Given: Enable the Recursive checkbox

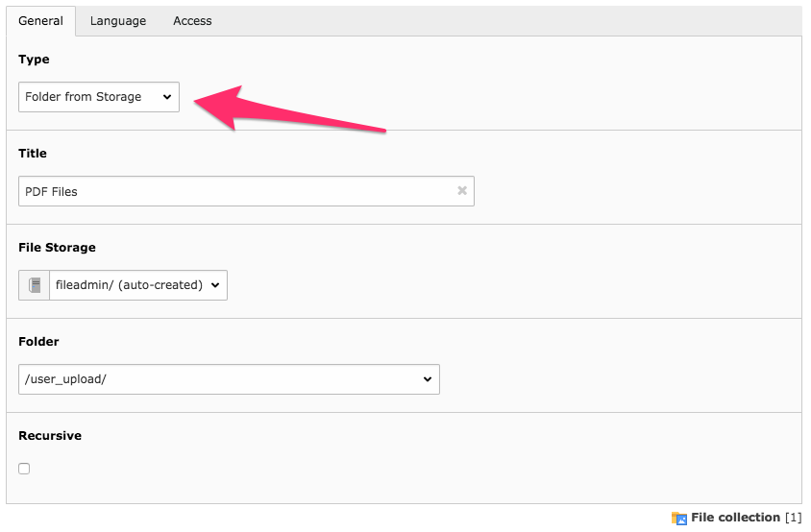Looking at the screenshot, I should [x=24, y=469].
